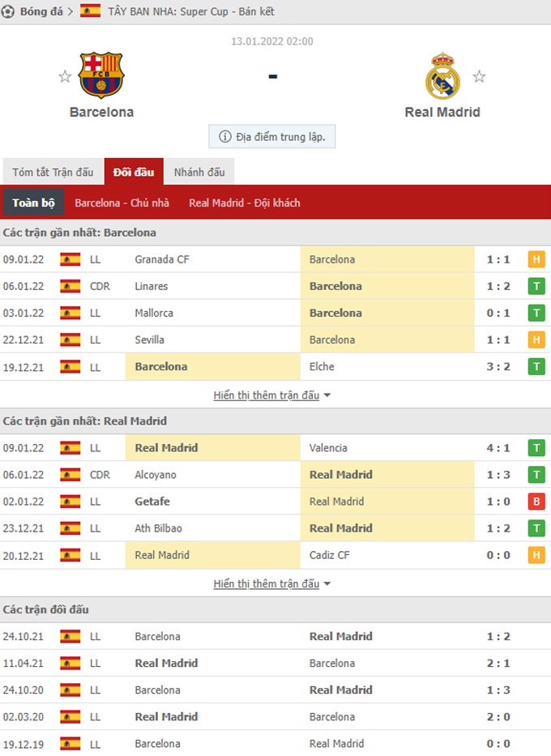This screenshot has height=756, width=551.
Task: Open the 11.04.21 head-to-head match date
Action: 23,664
